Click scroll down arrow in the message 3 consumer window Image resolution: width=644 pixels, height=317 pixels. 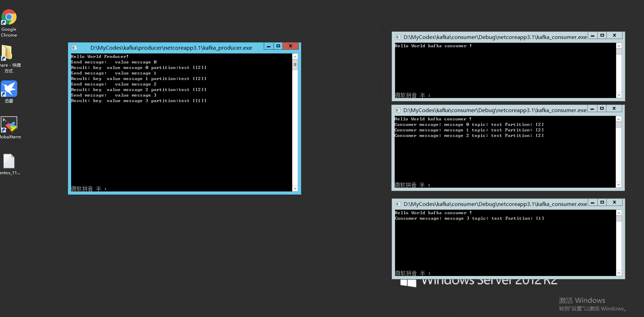tap(619, 273)
